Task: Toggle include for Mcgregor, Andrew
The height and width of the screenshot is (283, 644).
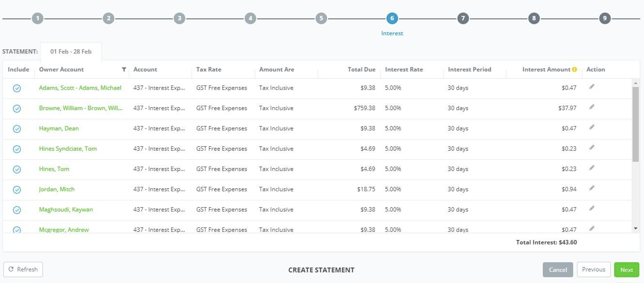Action: click(17, 229)
